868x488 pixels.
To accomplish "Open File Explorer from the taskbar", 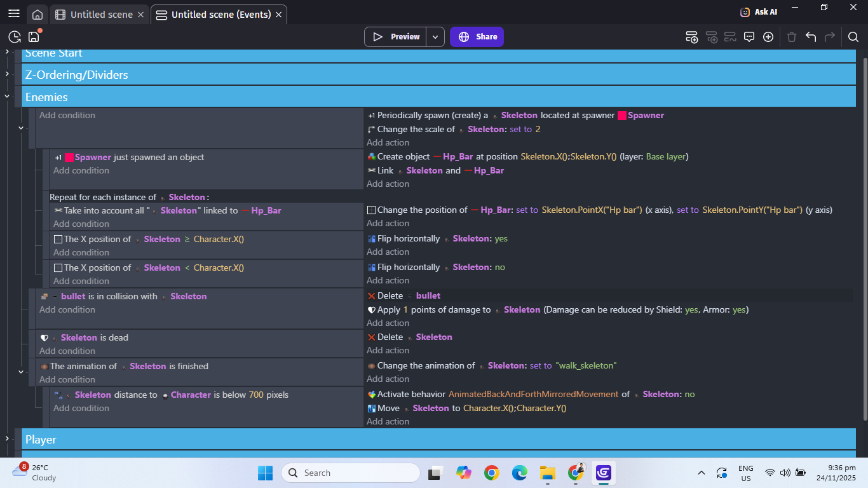I will coord(547,473).
